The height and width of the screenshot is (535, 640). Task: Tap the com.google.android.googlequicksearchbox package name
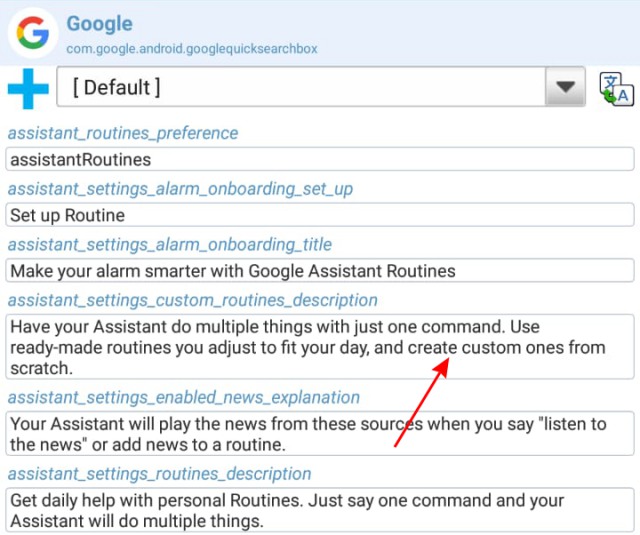coord(192,49)
